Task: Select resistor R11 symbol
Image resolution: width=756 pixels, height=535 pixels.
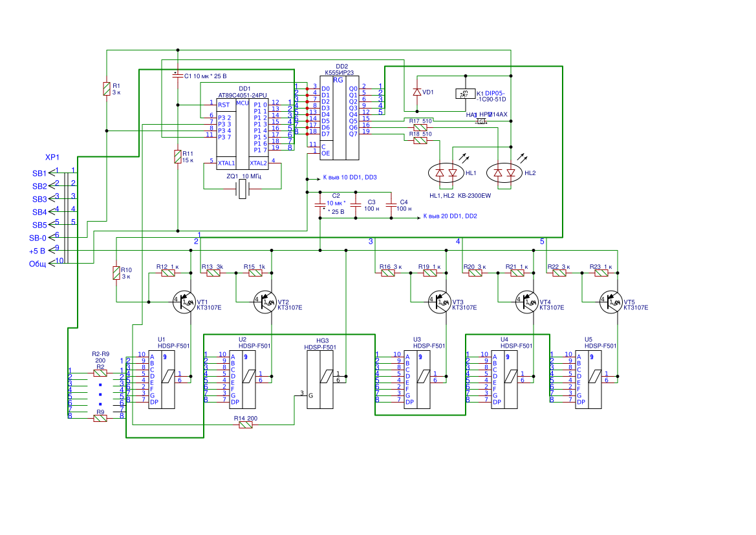Action: 178,156
